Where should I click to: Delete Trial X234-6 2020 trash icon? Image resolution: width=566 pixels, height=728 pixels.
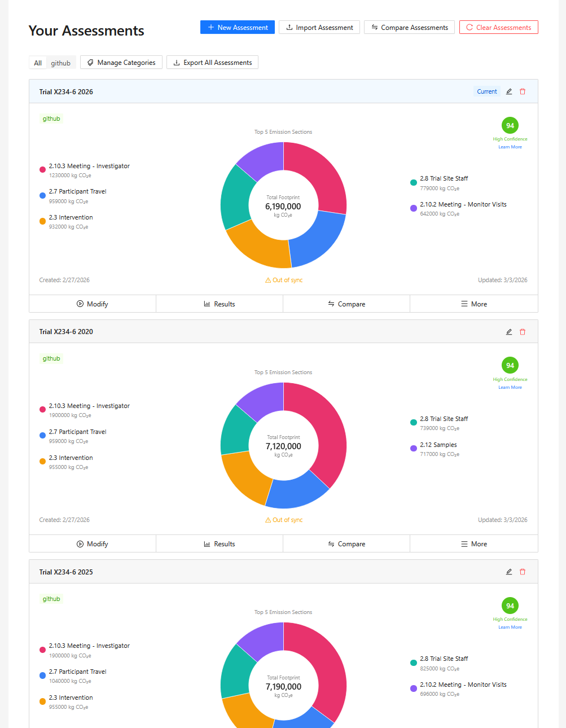click(523, 332)
